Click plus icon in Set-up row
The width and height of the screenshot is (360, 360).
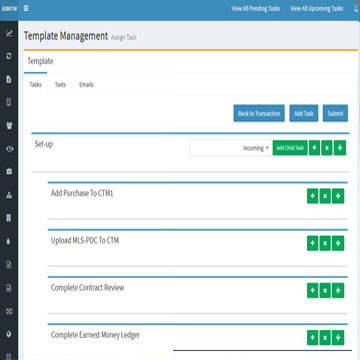[x=314, y=148]
